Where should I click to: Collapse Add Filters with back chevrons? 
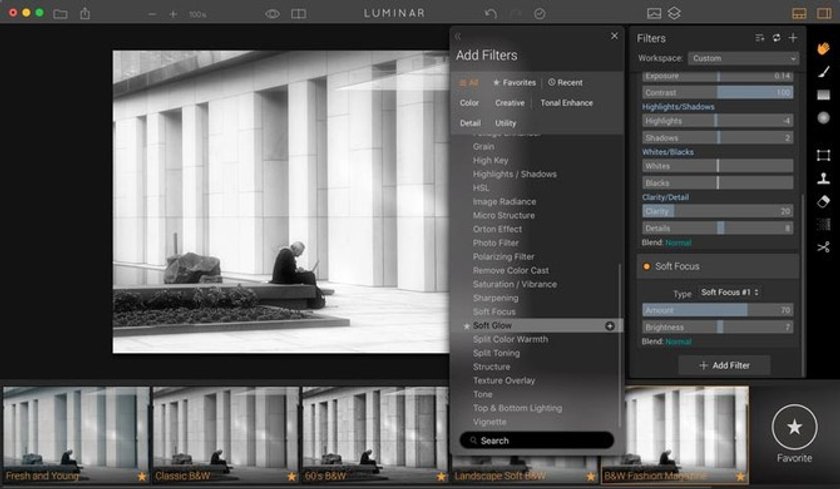pos(458,36)
